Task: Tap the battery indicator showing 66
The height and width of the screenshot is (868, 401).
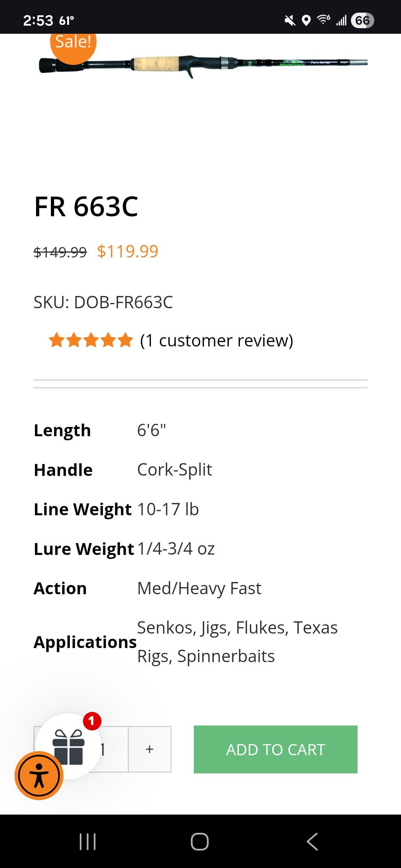Action: pyautogui.click(x=362, y=20)
